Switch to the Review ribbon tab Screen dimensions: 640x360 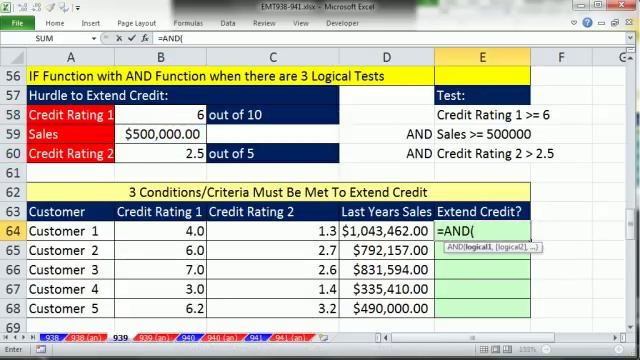[x=264, y=23]
